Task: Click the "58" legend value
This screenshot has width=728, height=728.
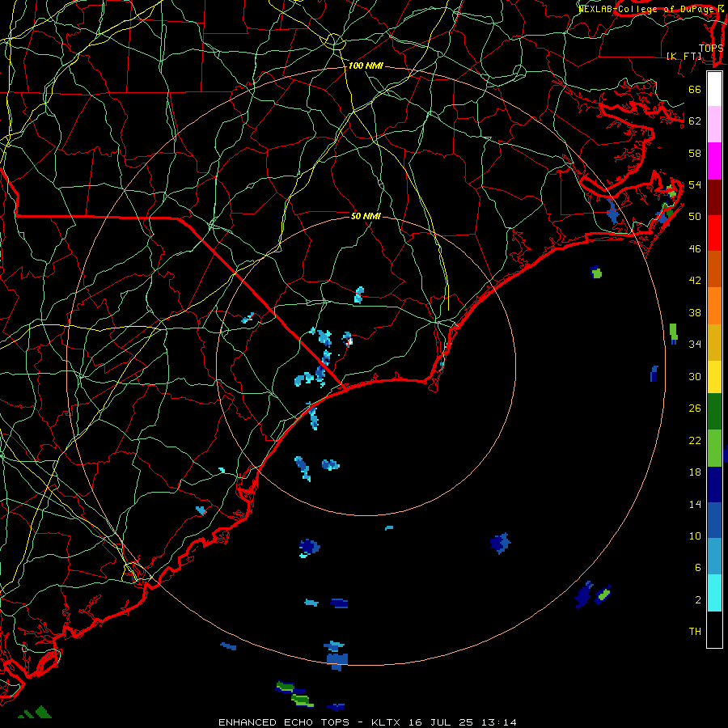Action: coord(695,153)
